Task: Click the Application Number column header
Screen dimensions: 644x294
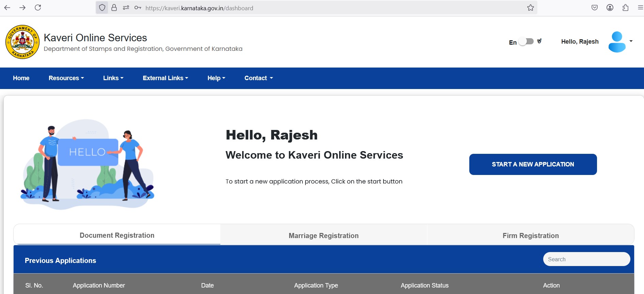Action: 99,285
